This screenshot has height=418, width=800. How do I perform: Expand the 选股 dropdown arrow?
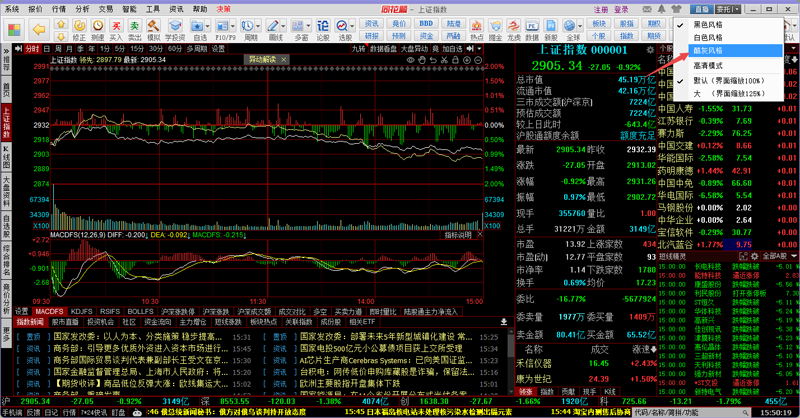point(352,26)
